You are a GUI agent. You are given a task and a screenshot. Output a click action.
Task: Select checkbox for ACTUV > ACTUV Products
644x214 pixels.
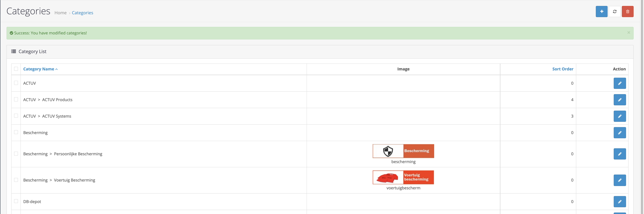click(16, 99)
